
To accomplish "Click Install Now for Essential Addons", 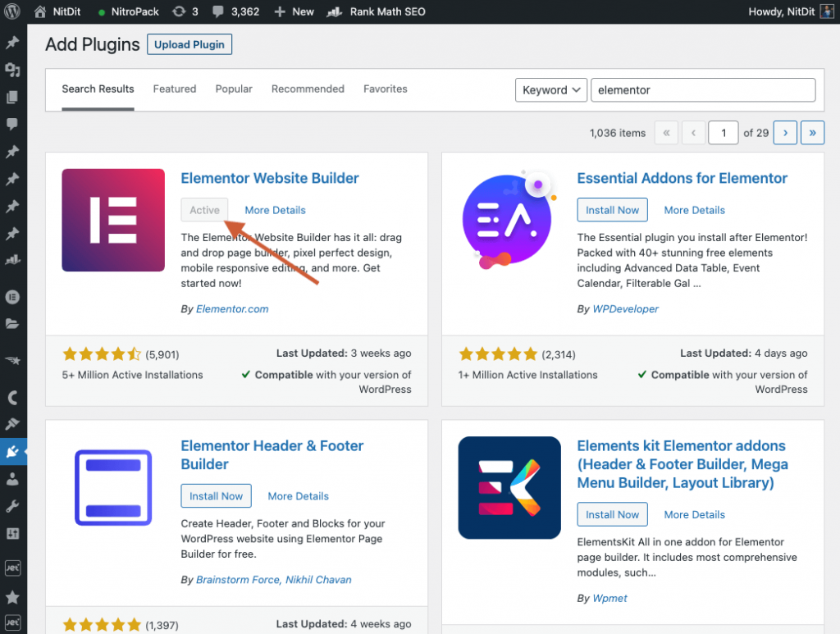I will 612,210.
